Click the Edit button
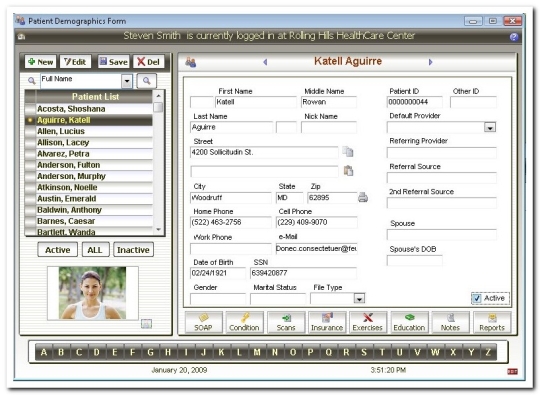 click(75, 62)
